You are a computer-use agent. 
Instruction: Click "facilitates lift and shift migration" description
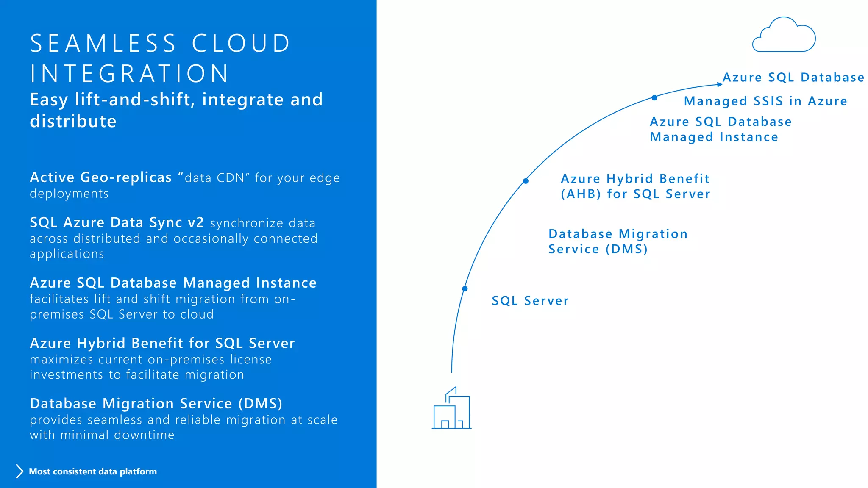coord(162,306)
